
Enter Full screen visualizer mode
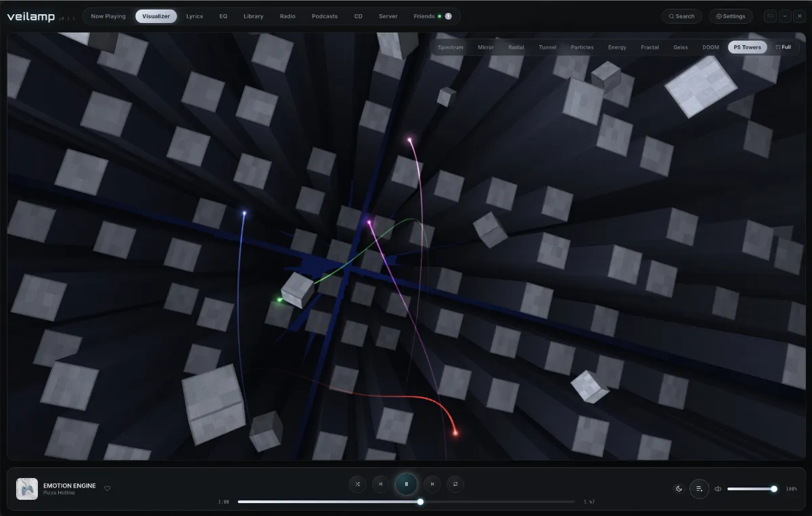(783, 47)
